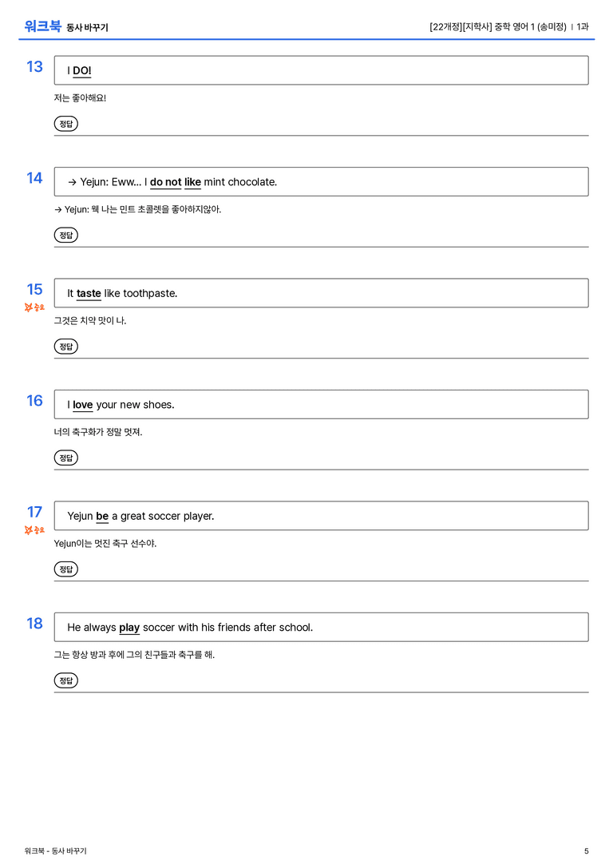The width and height of the screenshot is (613, 868).
Task: Click the underlined word play in question 18
Action: click(x=129, y=627)
